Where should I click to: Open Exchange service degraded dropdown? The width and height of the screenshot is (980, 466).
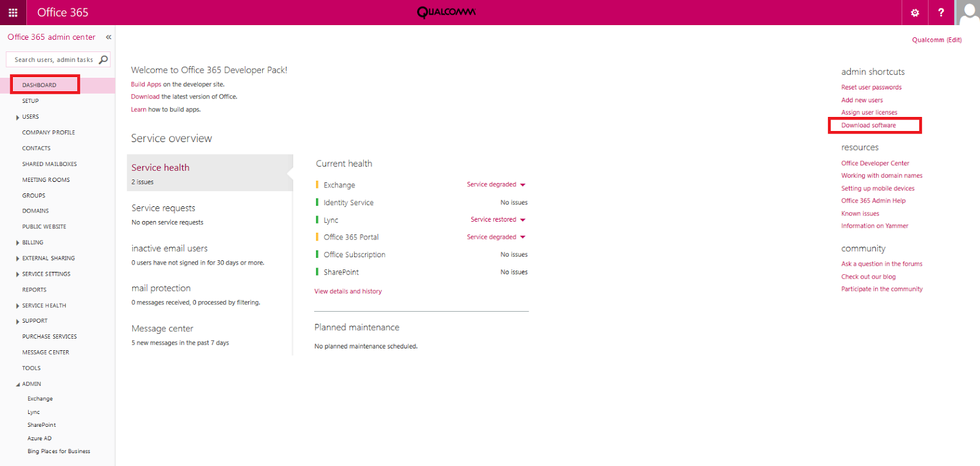click(496, 184)
